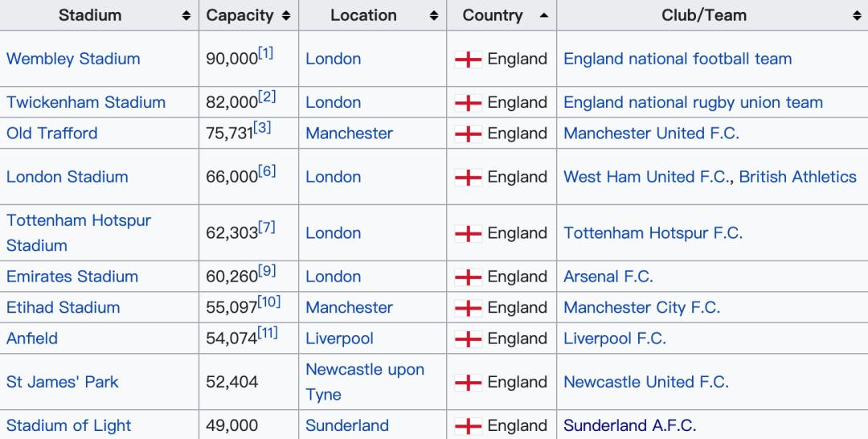Sort table by Stadium column arrows
The width and height of the screenshot is (868, 439).
pyautogui.click(x=186, y=15)
